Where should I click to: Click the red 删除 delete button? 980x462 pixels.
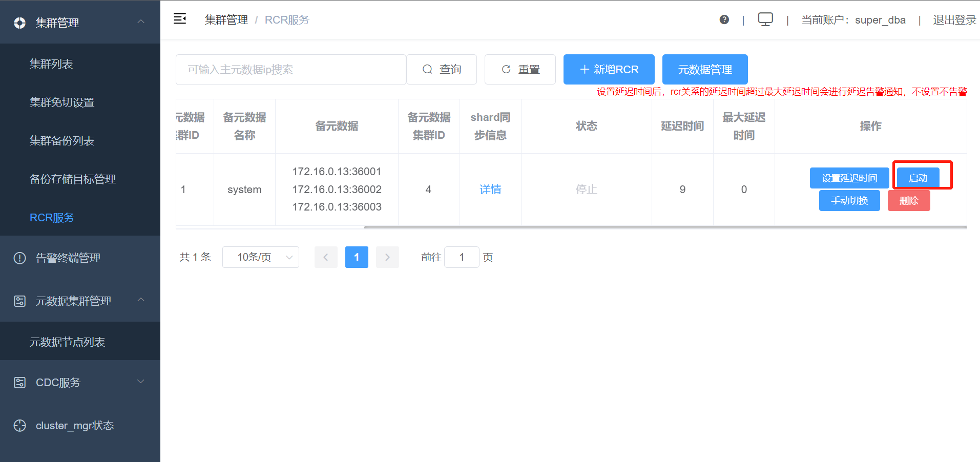point(909,200)
